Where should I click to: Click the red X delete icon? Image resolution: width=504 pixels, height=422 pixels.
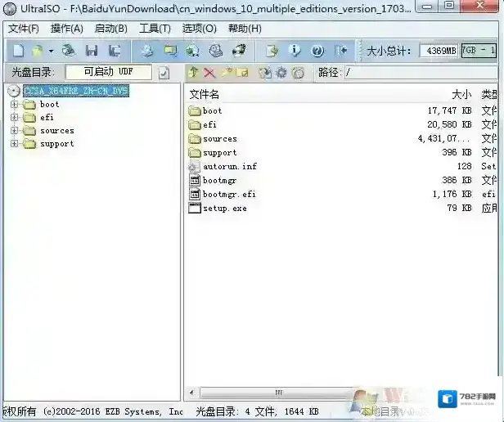click(209, 73)
